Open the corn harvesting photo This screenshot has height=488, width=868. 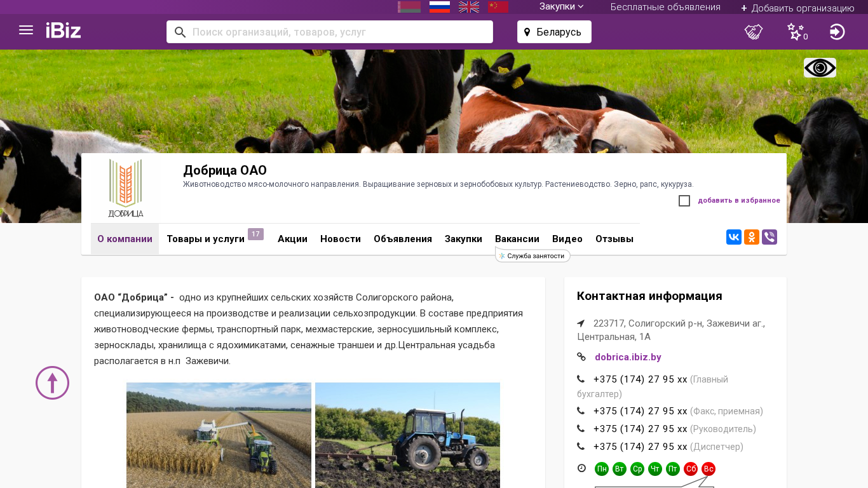(x=219, y=435)
